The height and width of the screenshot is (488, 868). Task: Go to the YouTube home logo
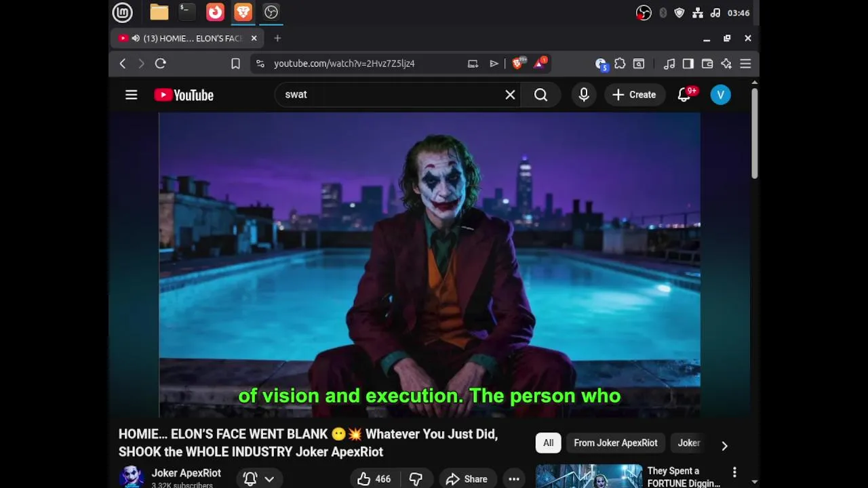tap(184, 95)
